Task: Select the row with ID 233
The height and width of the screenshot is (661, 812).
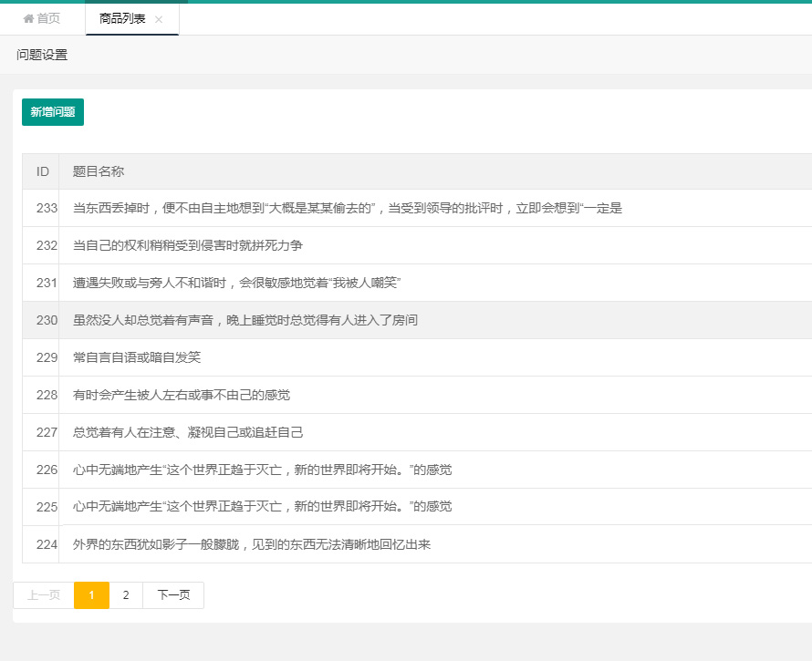Action: (347, 208)
